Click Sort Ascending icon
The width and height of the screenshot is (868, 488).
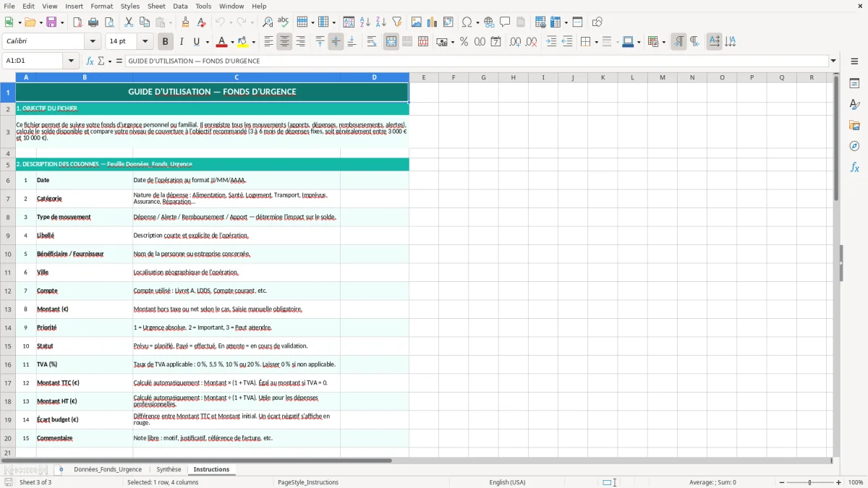[x=365, y=22]
